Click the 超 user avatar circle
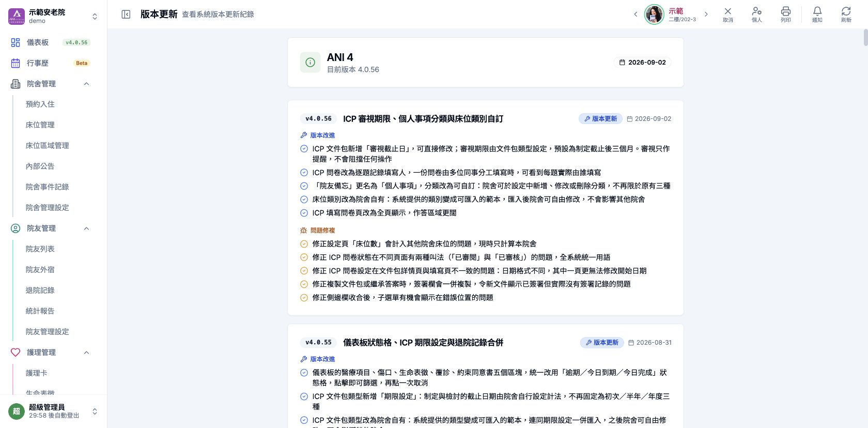Screen dimensions: 868x428 click(17, 411)
